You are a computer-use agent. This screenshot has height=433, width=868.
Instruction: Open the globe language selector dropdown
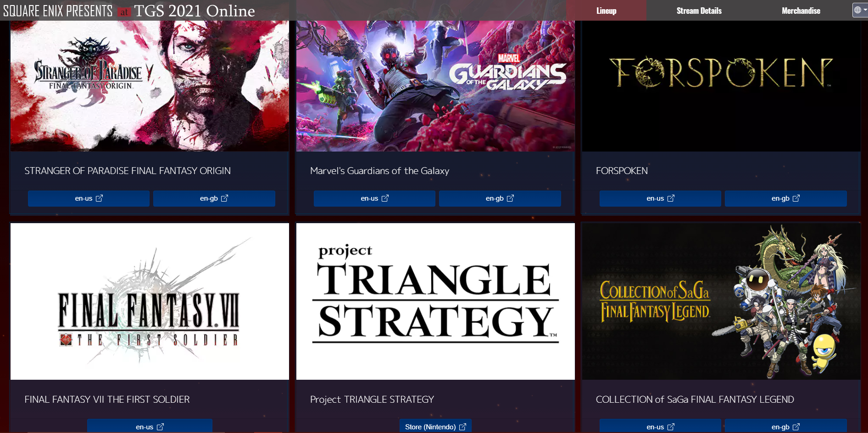coord(860,10)
